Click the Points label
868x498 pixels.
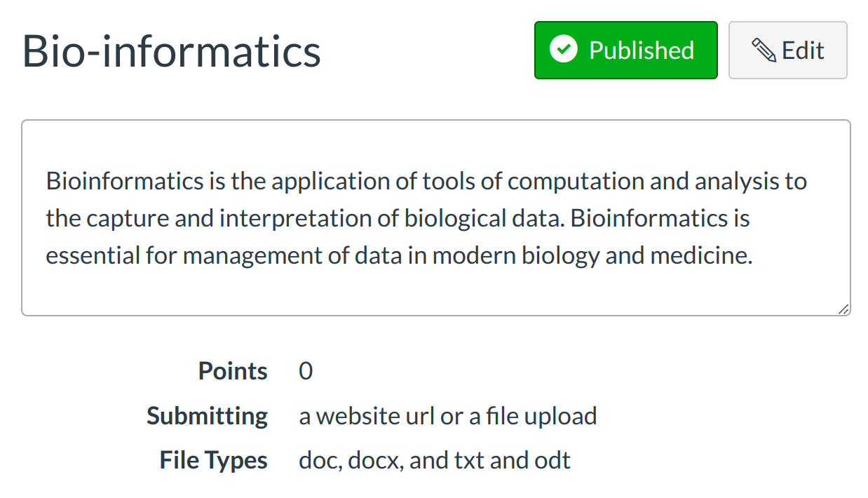[233, 371]
